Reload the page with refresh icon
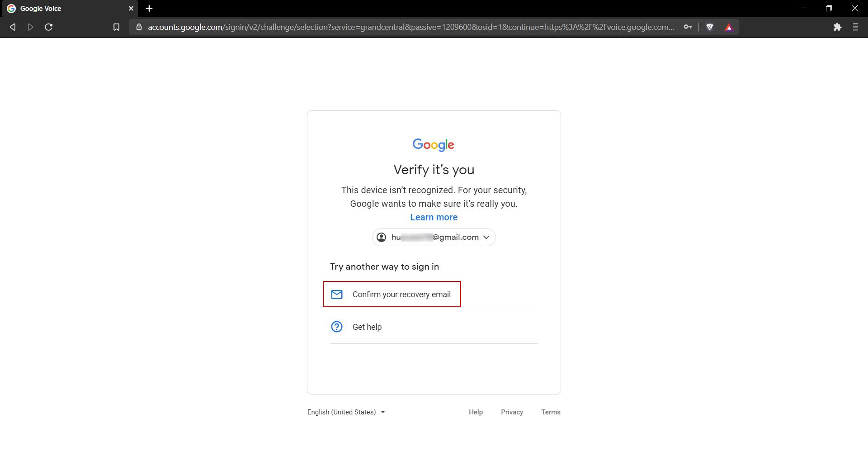 pos(49,27)
